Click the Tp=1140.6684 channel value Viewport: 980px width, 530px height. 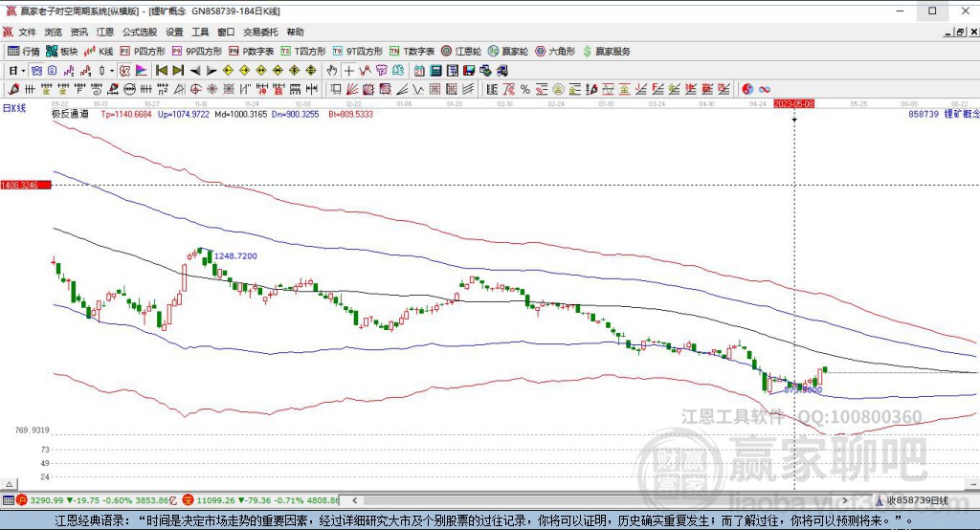[x=126, y=114]
